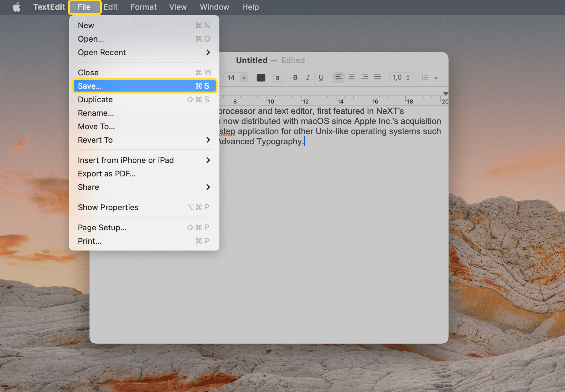Open the Edit menu
The width and height of the screenshot is (565, 392).
(111, 7)
